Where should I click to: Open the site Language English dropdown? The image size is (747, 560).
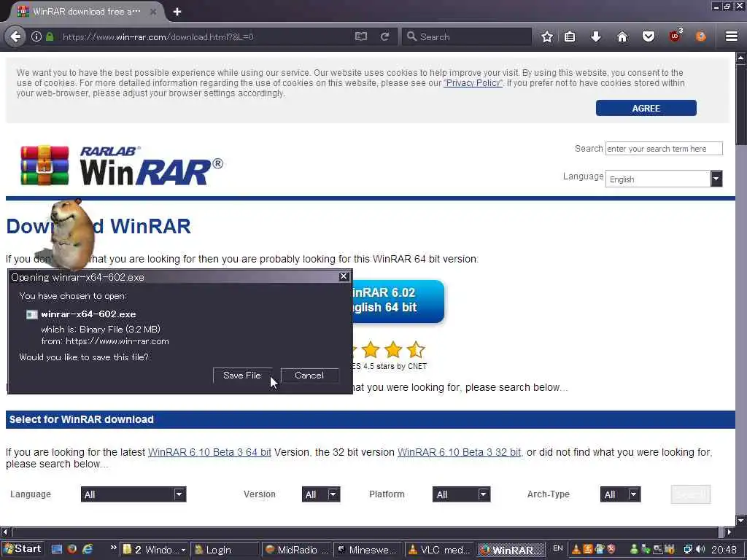pos(664,179)
